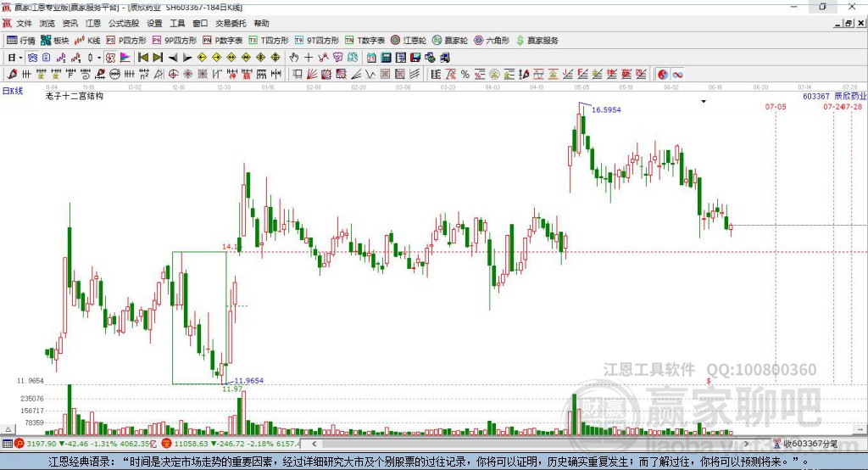
Task: Open 赢家服务 dollar-sign item
Action: click(x=537, y=41)
